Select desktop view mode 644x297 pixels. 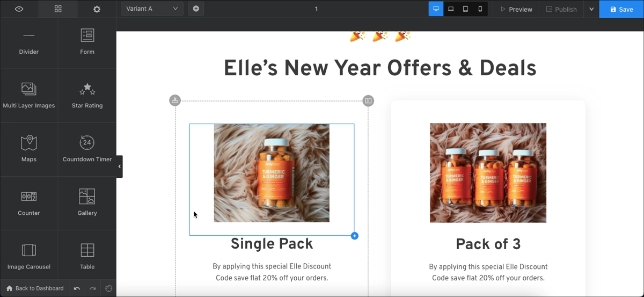pyautogui.click(x=436, y=9)
